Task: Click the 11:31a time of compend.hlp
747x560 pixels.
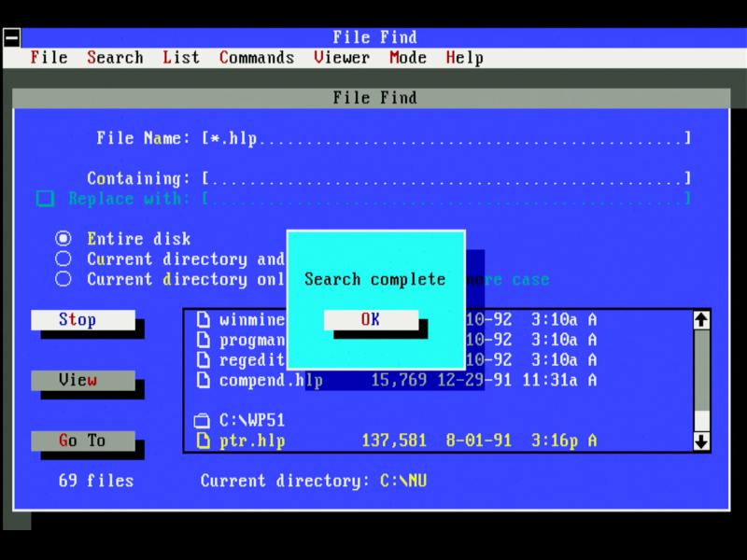Action: tap(550, 380)
